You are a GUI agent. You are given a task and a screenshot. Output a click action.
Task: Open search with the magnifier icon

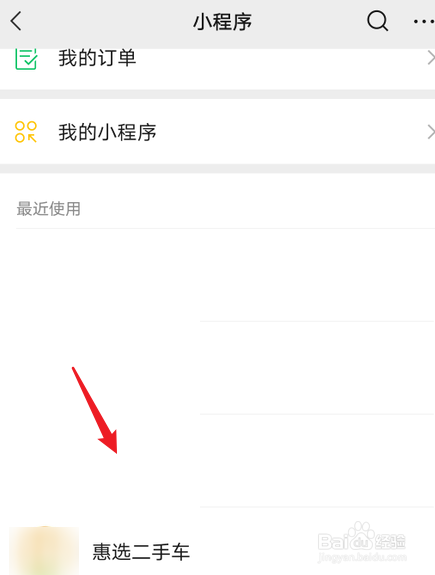377,21
